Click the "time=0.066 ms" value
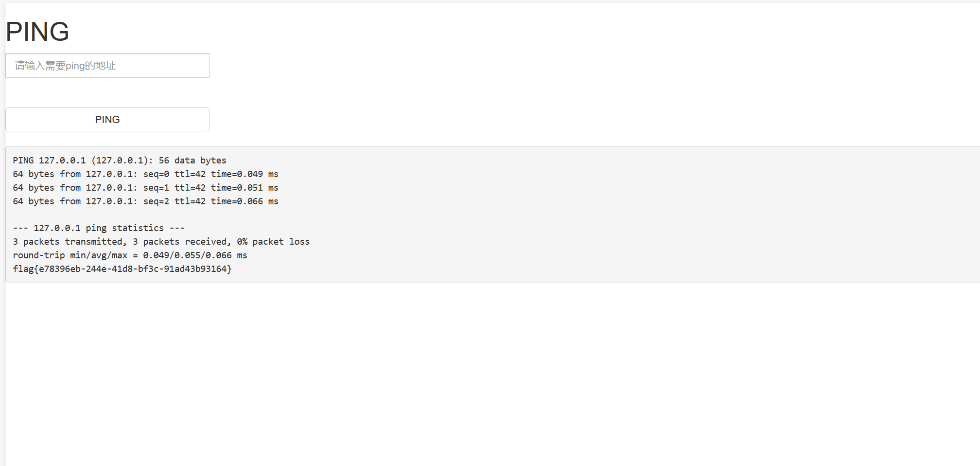This screenshot has width=980, height=466. coord(245,201)
